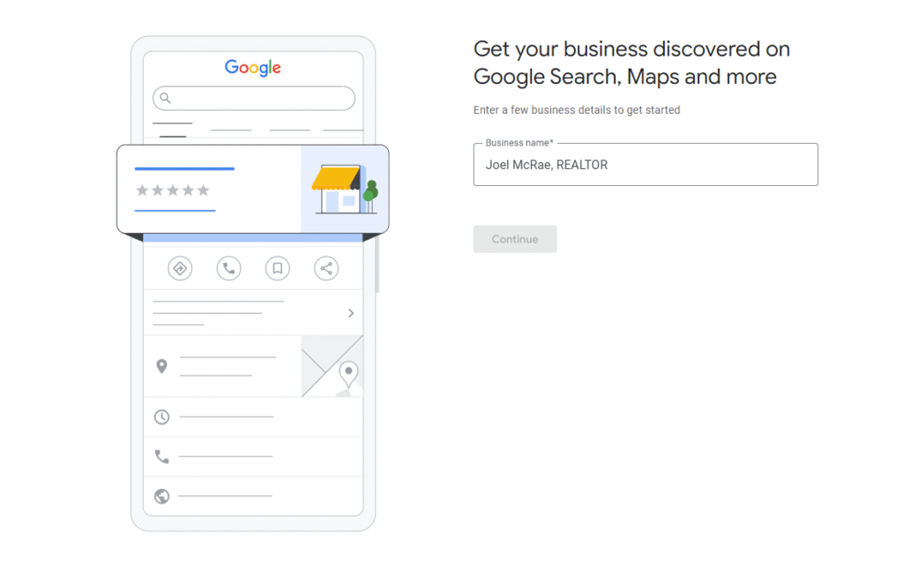Click the share icon in phone illustration

pos(326,268)
